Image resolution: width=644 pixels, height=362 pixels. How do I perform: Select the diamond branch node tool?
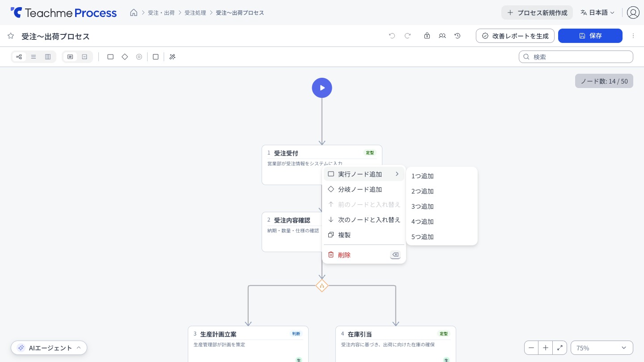pos(125,57)
